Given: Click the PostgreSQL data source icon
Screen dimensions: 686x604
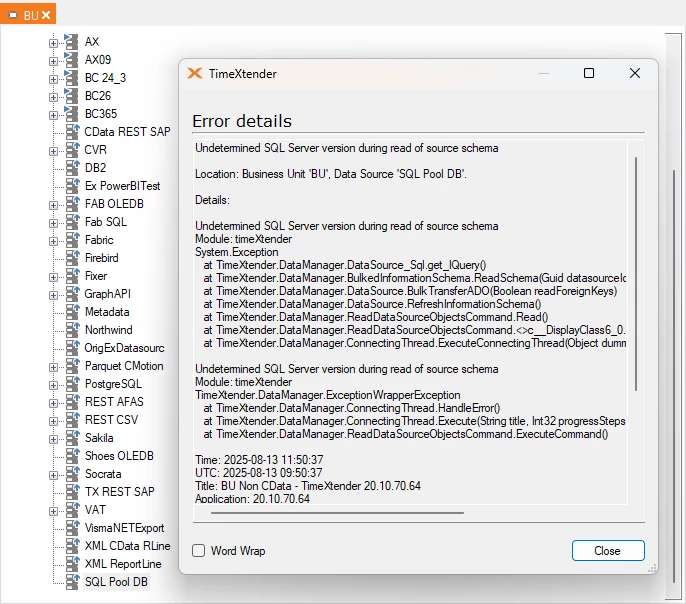Looking at the screenshot, I should point(73,384).
